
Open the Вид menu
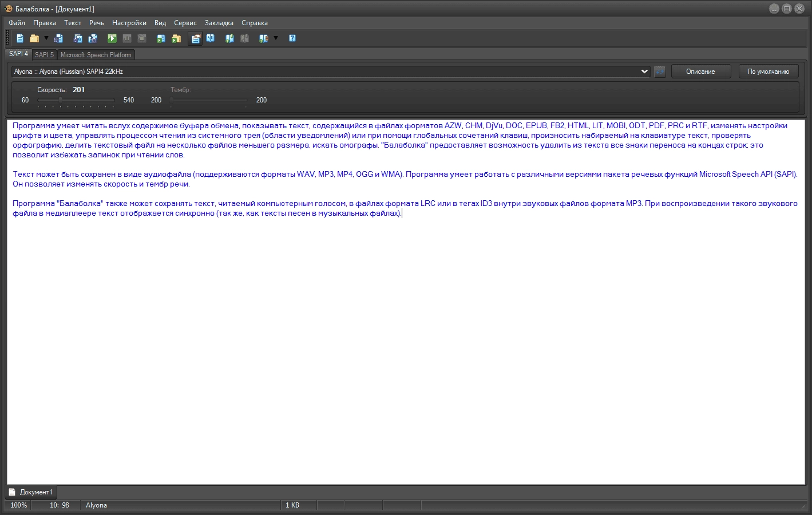click(160, 23)
